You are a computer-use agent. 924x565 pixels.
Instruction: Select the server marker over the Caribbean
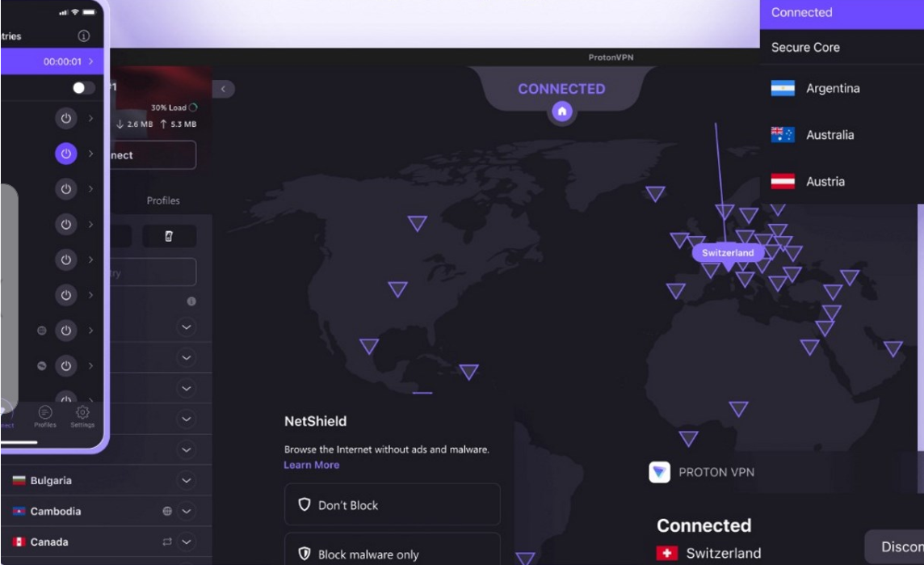[469, 372]
